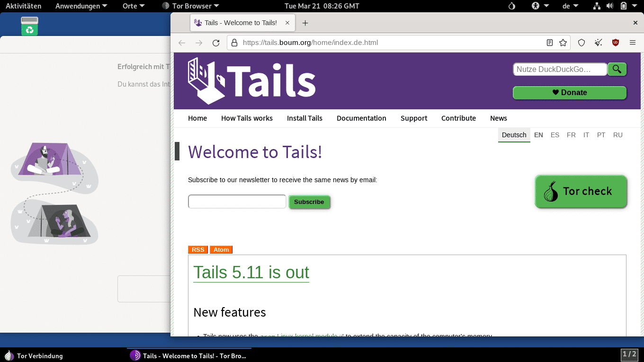Go forward with the browser forward arrow
Image resolution: width=644 pixels, height=362 pixels.
click(199, 43)
